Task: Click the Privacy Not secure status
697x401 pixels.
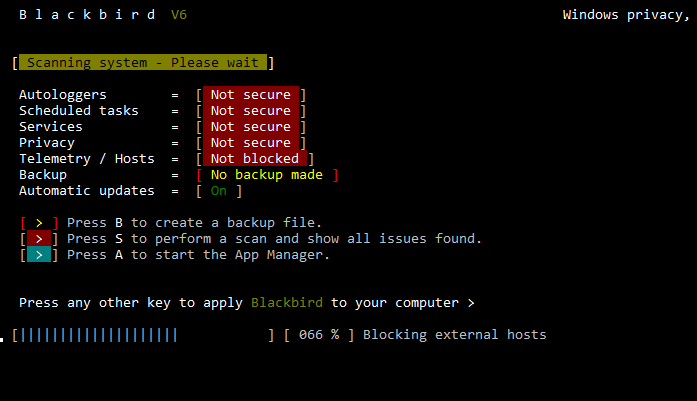Action: 251,142
